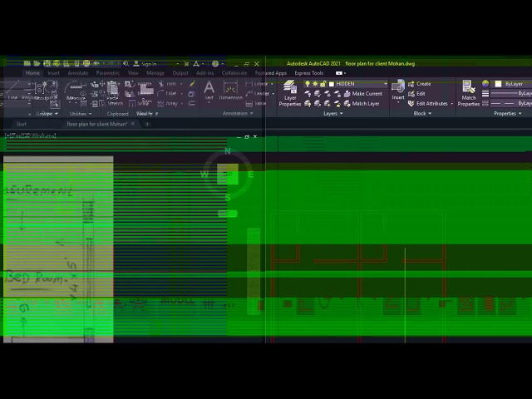The image size is (532, 399).
Task: Open Layer Properties manager
Action: (x=290, y=94)
